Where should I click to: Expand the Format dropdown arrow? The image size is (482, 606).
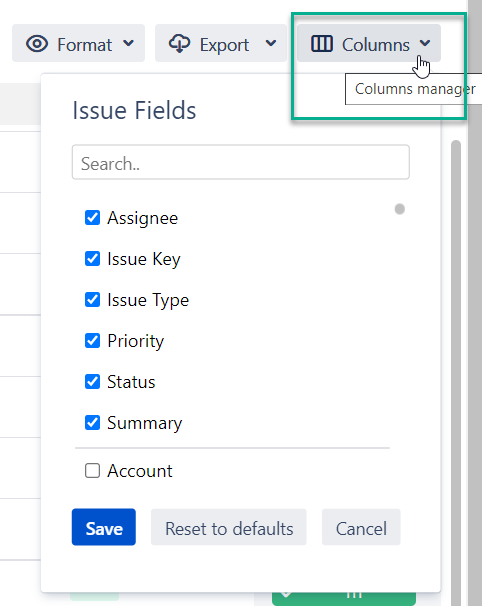128,43
